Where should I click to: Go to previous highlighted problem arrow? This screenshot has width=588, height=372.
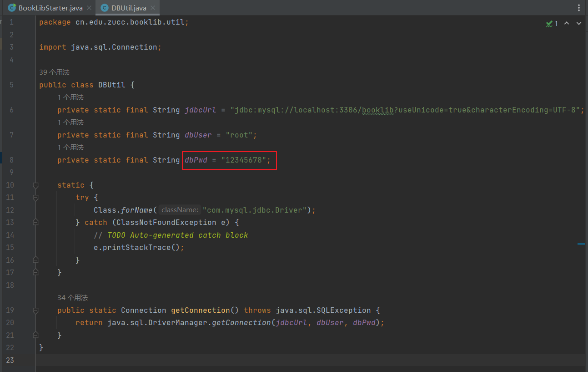pos(567,23)
